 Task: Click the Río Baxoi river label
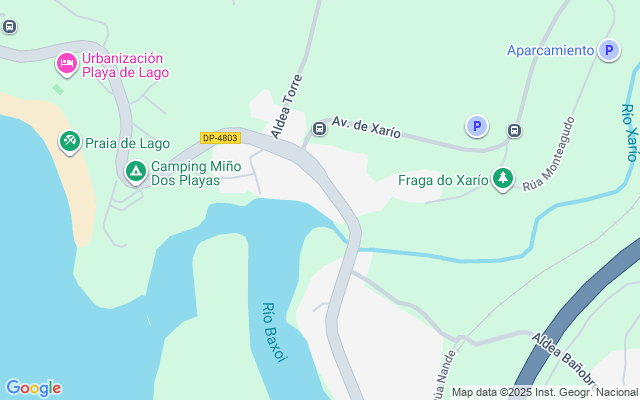[275, 332]
